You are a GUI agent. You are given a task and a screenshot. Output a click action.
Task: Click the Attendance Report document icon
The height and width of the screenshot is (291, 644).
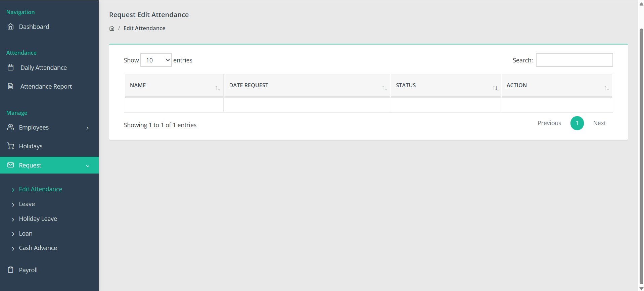(x=11, y=86)
